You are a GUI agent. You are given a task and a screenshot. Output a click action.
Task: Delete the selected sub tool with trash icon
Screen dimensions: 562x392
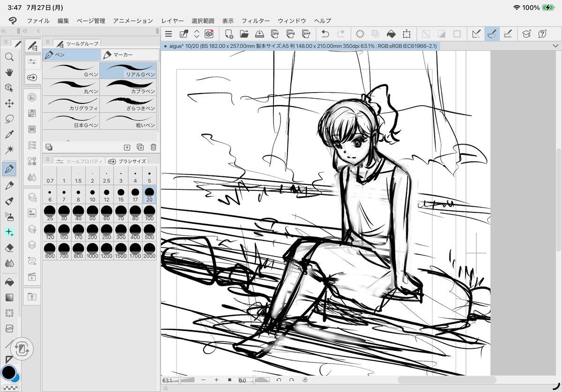click(x=153, y=147)
